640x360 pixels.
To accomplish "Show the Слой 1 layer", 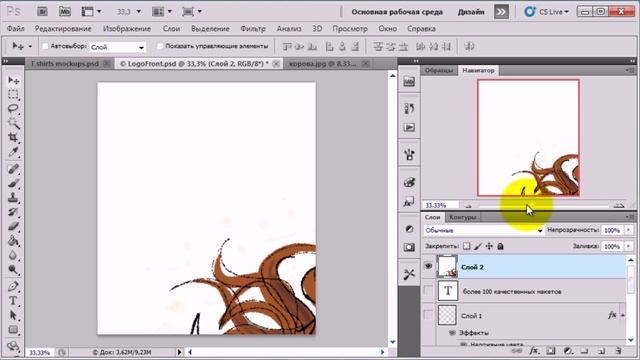I will [x=428, y=315].
